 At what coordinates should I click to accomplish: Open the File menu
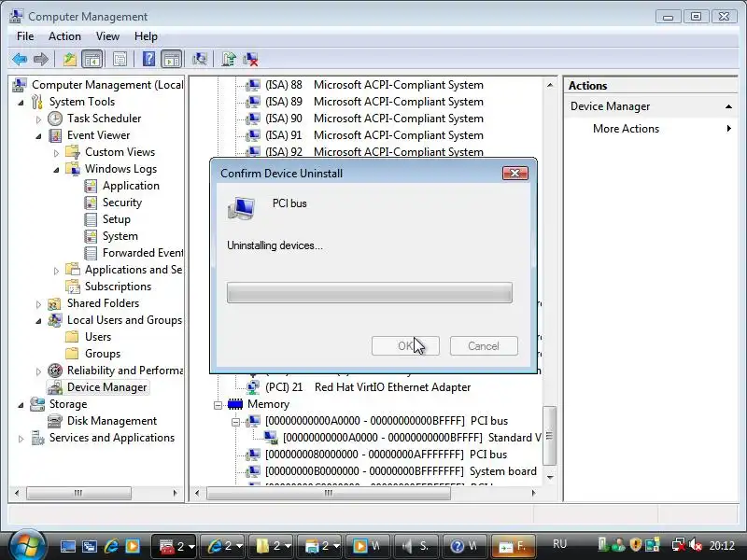pos(25,36)
